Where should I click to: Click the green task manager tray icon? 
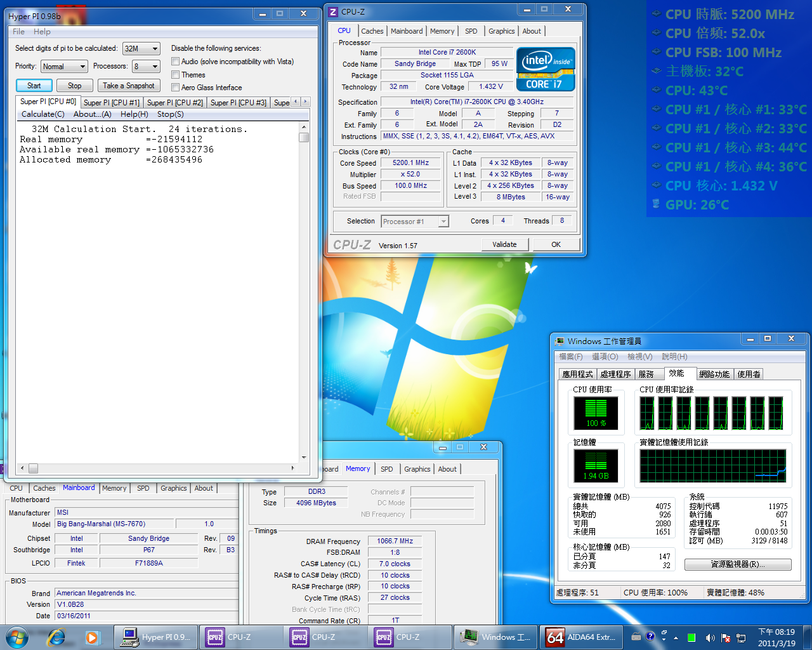pos(691,638)
